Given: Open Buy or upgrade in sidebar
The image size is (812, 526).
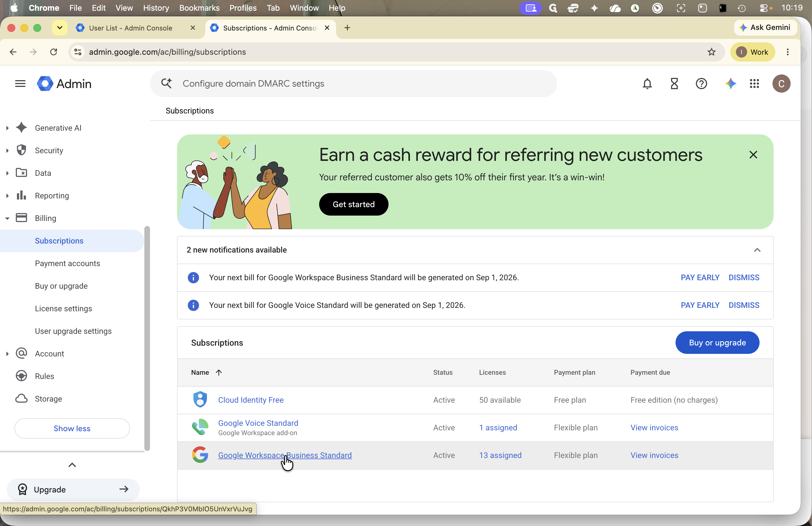Looking at the screenshot, I should pyautogui.click(x=61, y=286).
